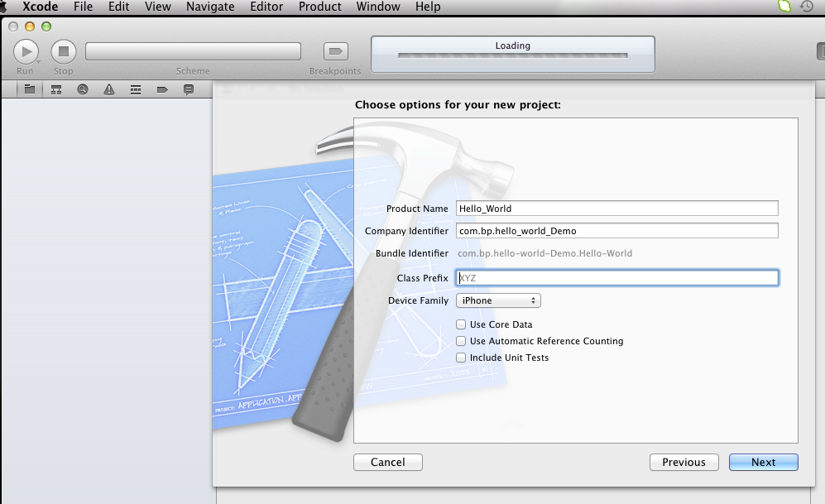This screenshot has width=825, height=504.
Task: Open the Scheme selector field
Action: [193, 51]
